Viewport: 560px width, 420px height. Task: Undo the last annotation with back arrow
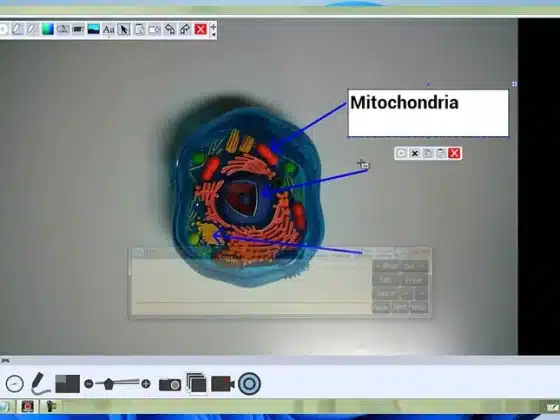[x=170, y=29]
